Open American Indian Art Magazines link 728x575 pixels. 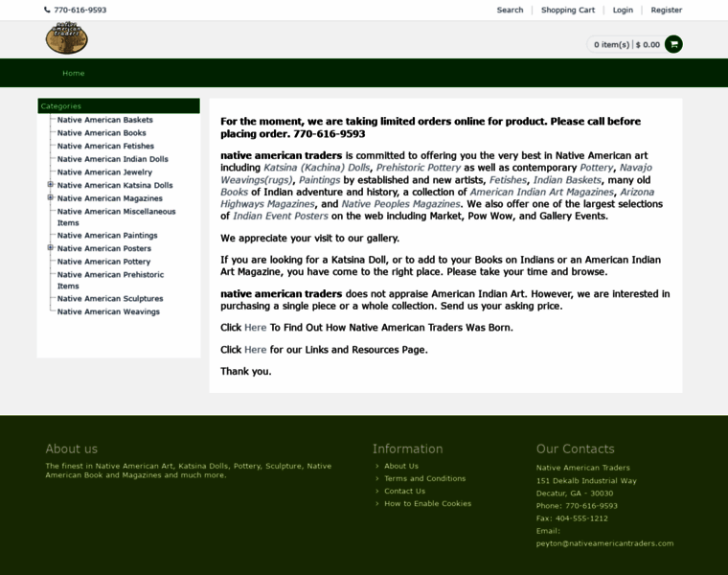pos(542,192)
